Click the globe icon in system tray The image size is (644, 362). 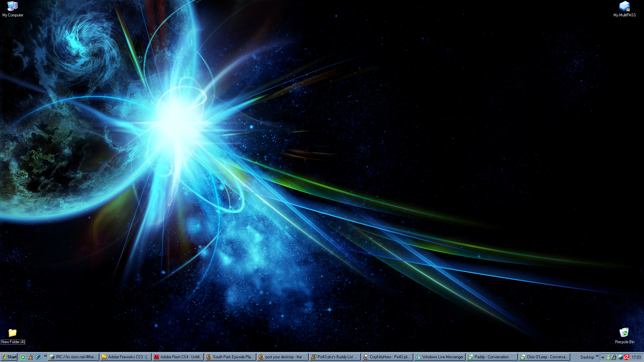[620, 357]
